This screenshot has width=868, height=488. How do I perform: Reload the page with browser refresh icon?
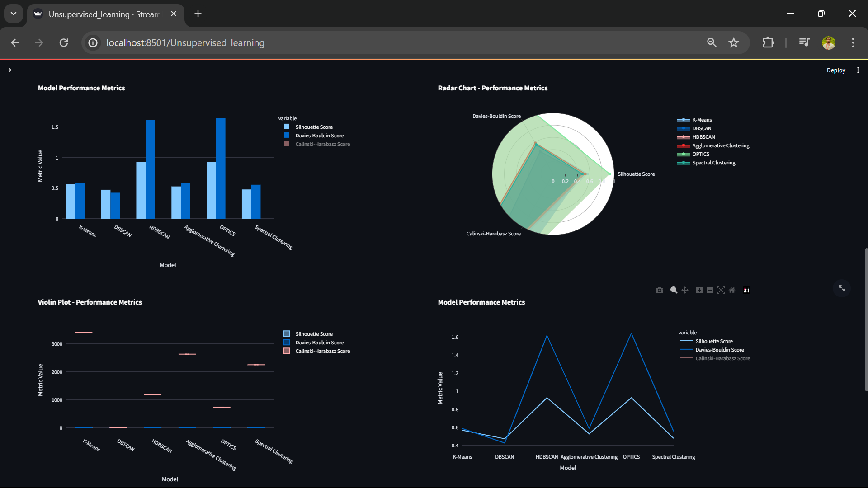64,42
